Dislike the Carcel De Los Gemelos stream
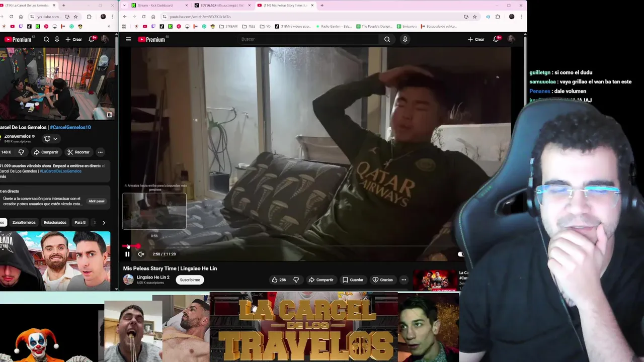The height and width of the screenshot is (362, 644). (x=21, y=152)
